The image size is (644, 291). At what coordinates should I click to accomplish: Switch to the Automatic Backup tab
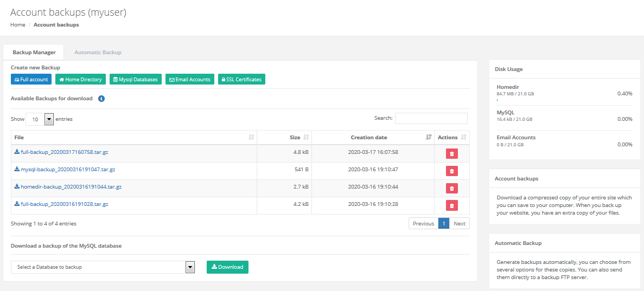[x=98, y=53]
